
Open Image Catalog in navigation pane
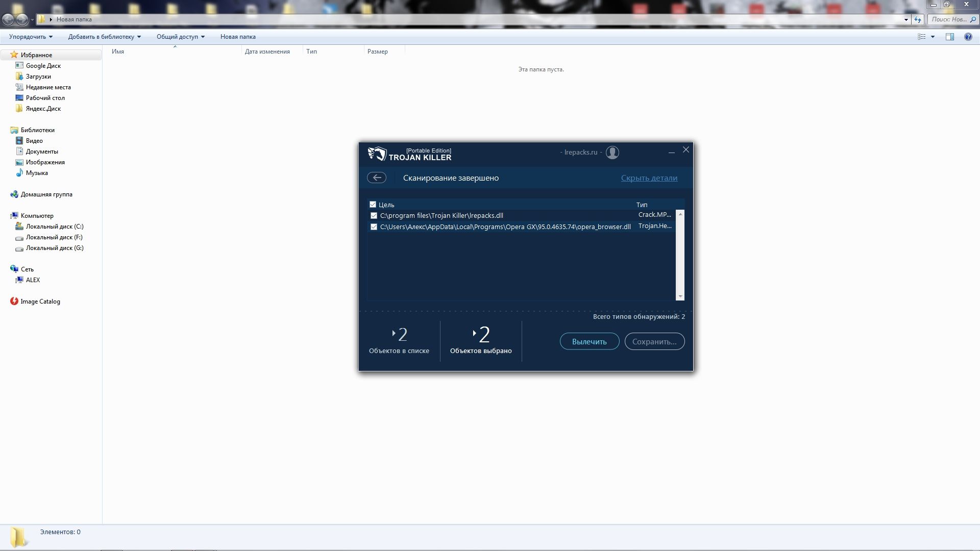tap(40, 302)
